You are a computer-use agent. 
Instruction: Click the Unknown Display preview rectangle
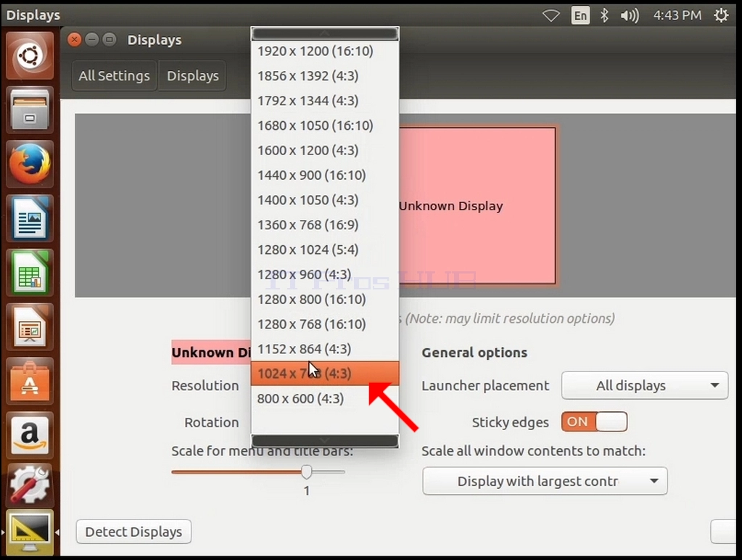coord(477,205)
